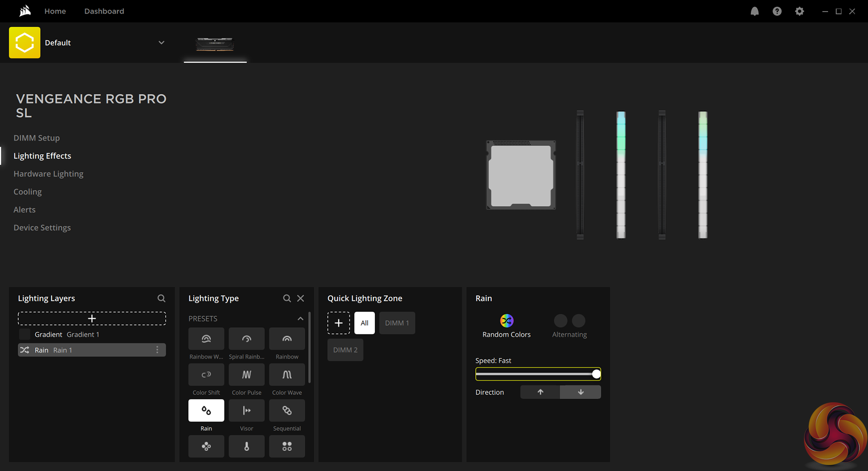Enable Random Colors mode

click(x=506, y=321)
